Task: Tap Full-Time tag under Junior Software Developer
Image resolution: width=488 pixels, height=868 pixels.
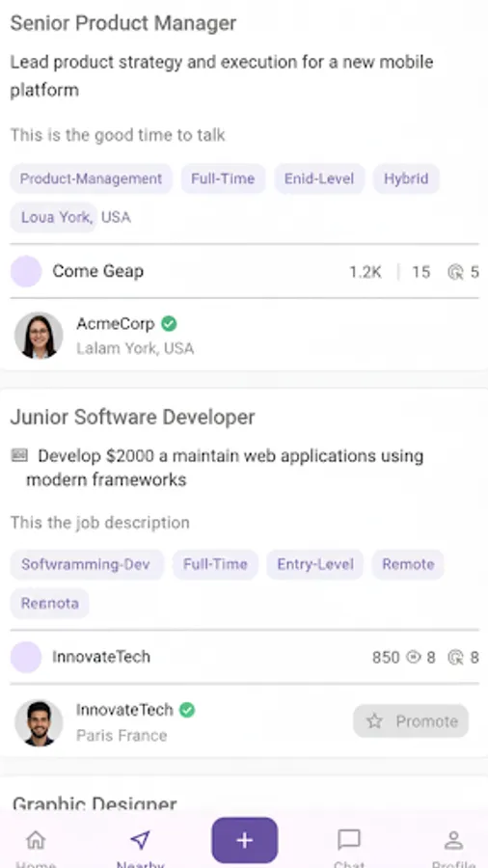Action: pyautogui.click(x=215, y=564)
